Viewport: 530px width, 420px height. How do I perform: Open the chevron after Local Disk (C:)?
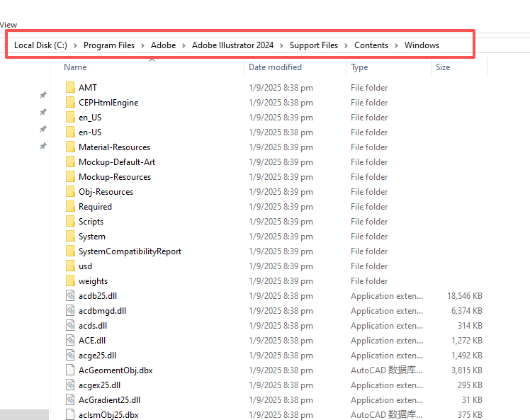(x=75, y=45)
